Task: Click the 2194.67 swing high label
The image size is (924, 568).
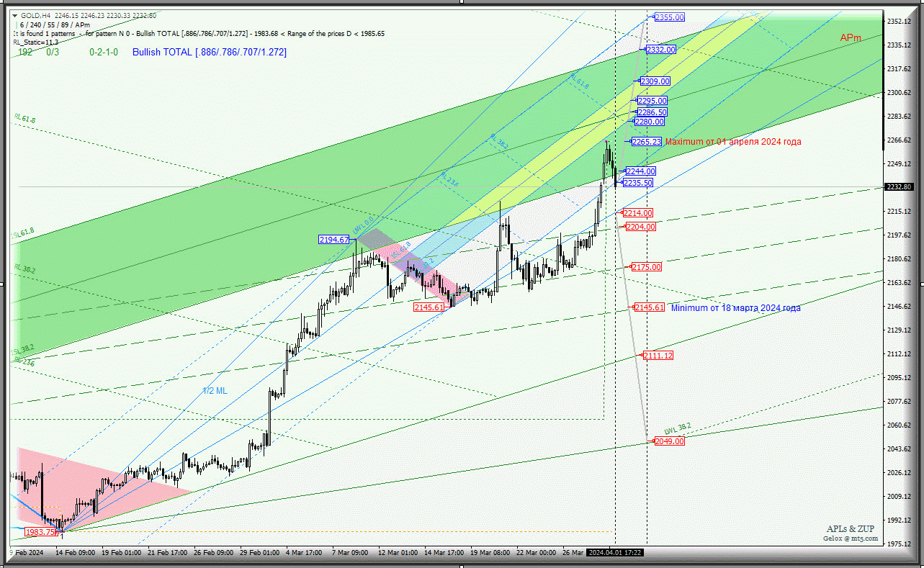Action: pyautogui.click(x=333, y=239)
